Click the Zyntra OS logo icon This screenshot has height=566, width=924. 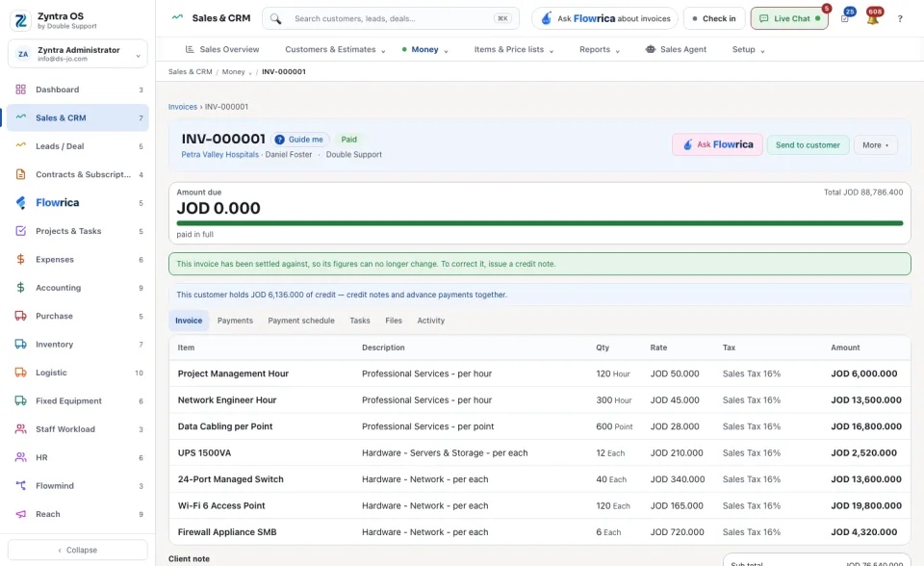point(20,20)
